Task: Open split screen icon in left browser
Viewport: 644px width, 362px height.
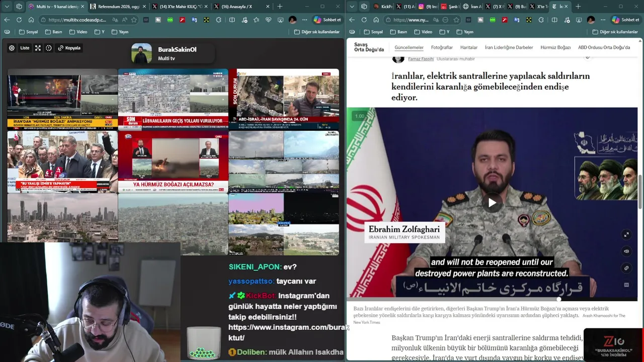Action: (232, 20)
